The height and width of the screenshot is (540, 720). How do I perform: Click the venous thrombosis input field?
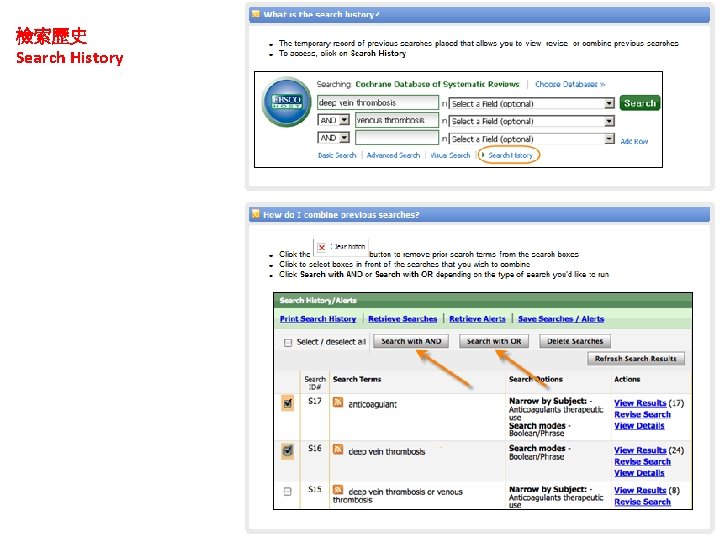coord(397,120)
